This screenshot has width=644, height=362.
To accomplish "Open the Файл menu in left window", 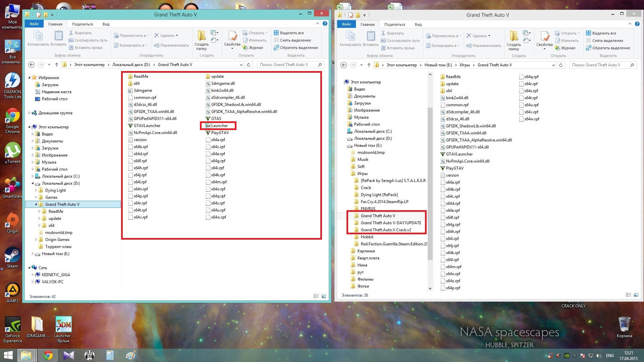I will pyautogui.click(x=34, y=24).
